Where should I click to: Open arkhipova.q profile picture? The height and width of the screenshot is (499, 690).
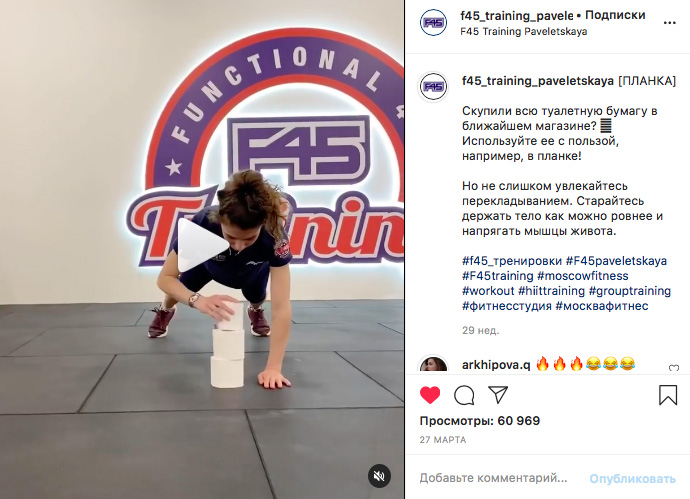tap(433, 364)
